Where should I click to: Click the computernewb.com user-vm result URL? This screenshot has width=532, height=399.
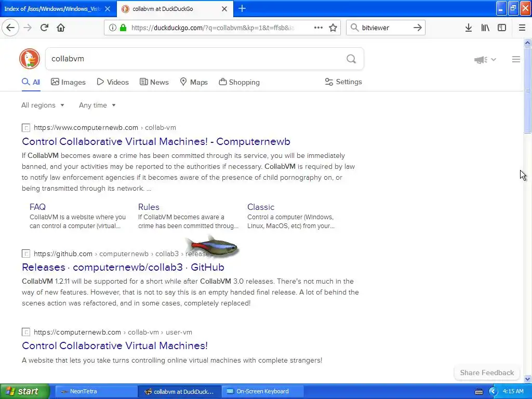[x=113, y=332]
